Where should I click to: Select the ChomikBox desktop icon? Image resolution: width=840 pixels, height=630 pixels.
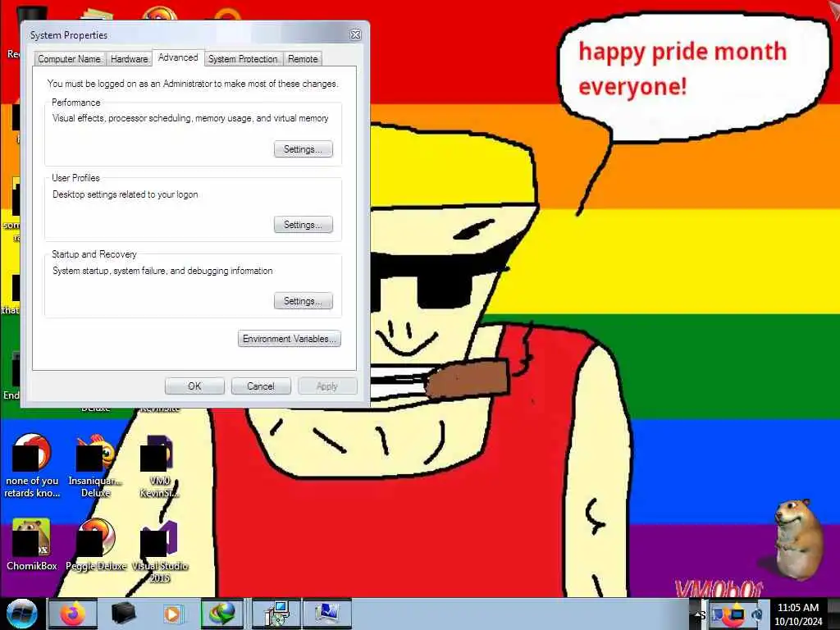[x=32, y=545]
